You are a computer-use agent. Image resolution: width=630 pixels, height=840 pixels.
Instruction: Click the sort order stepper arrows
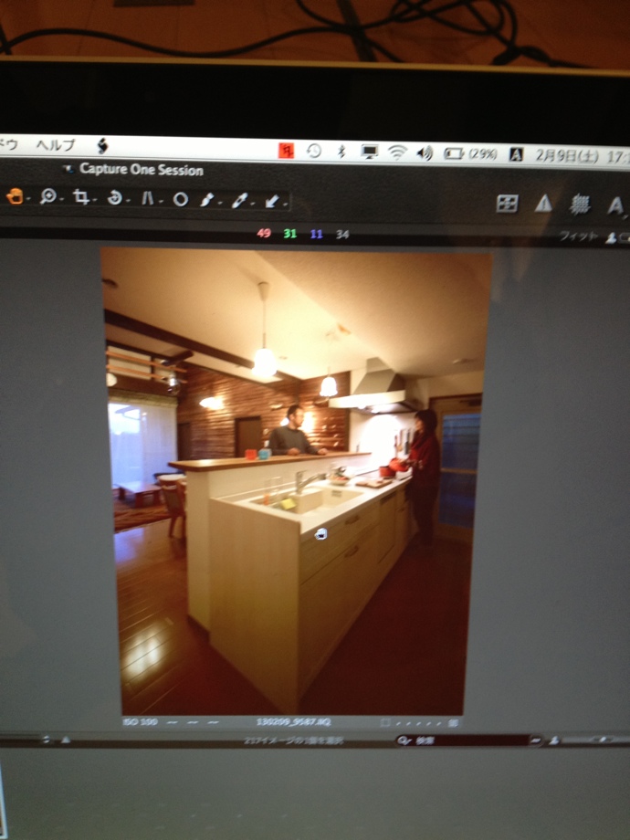coord(47,740)
